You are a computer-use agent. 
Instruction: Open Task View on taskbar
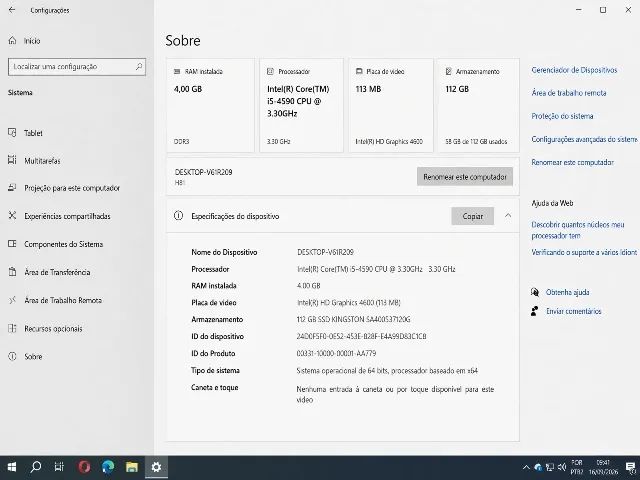[60, 467]
